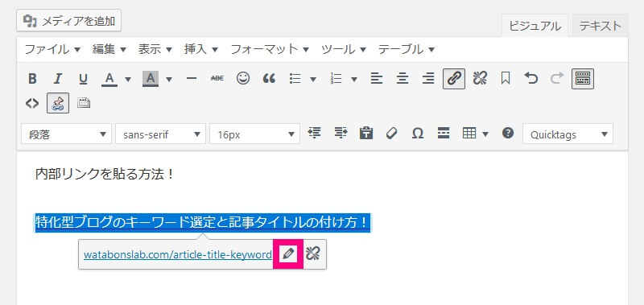Screen dimensions: 644x305
Task: Toggle the toolbar kitchen sink button
Action: click(x=583, y=78)
